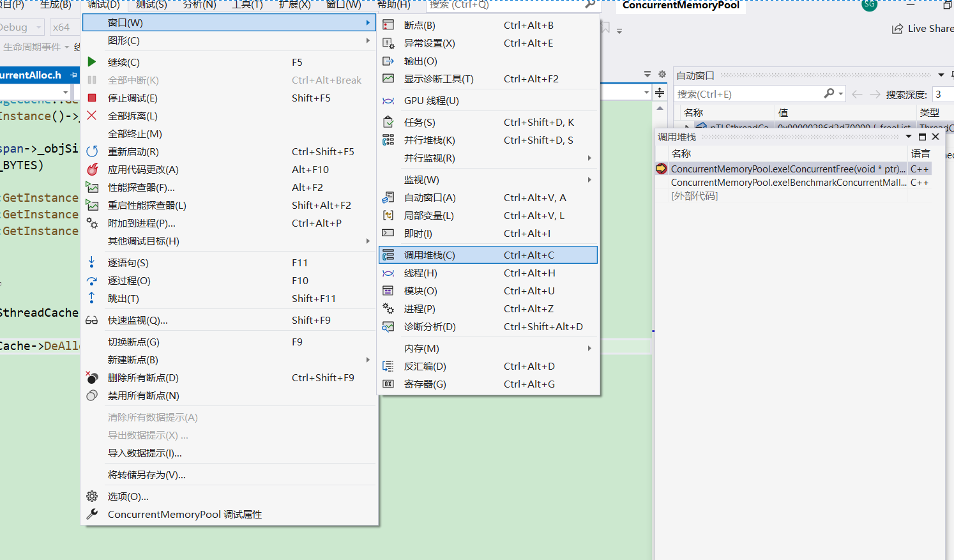
Task: Click the Live Share button
Action: coord(923,29)
